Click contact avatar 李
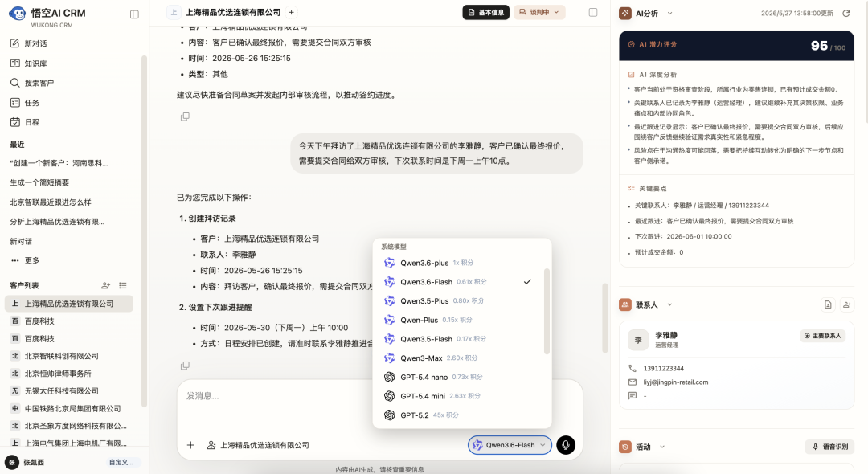The image size is (868, 474). point(638,340)
